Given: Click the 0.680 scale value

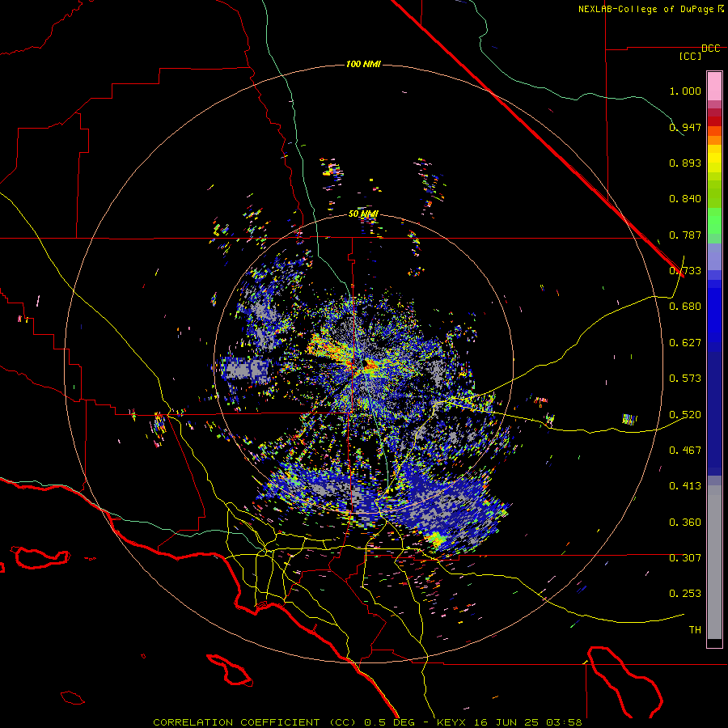Looking at the screenshot, I should click(685, 307).
